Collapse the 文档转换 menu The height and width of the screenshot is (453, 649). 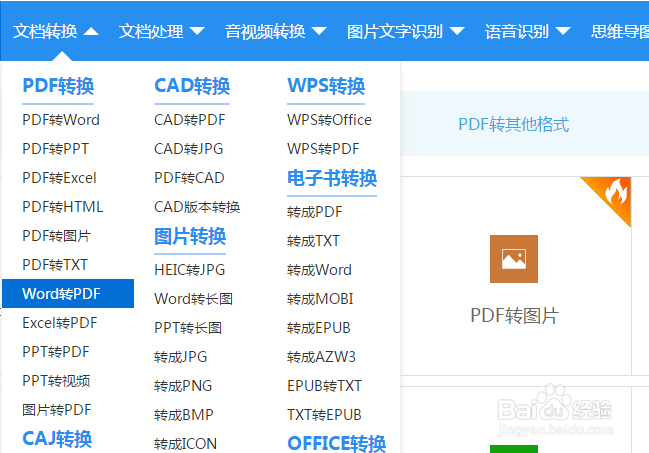55,31
